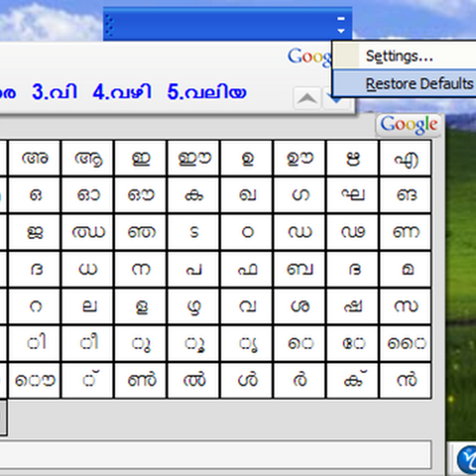Click the Google logo on keyboard panel
Viewport: 476px width, 476px height.
point(409,125)
